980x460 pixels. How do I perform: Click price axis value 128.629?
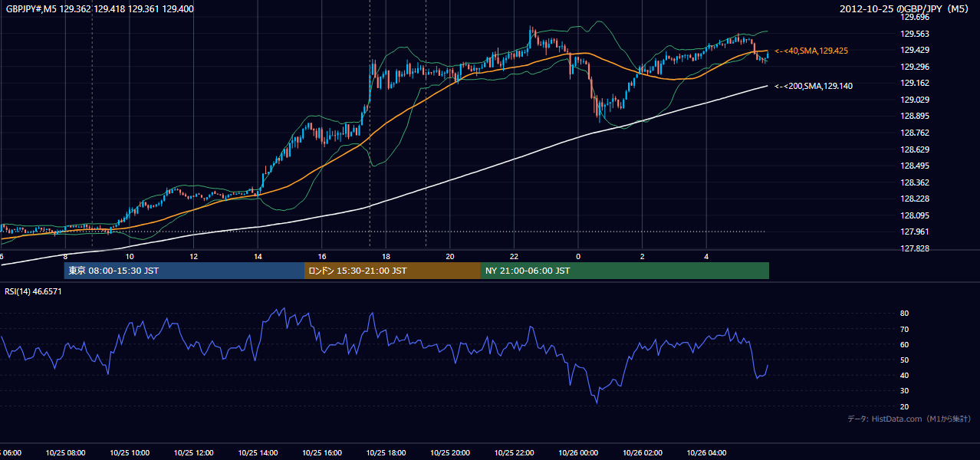[914, 149]
